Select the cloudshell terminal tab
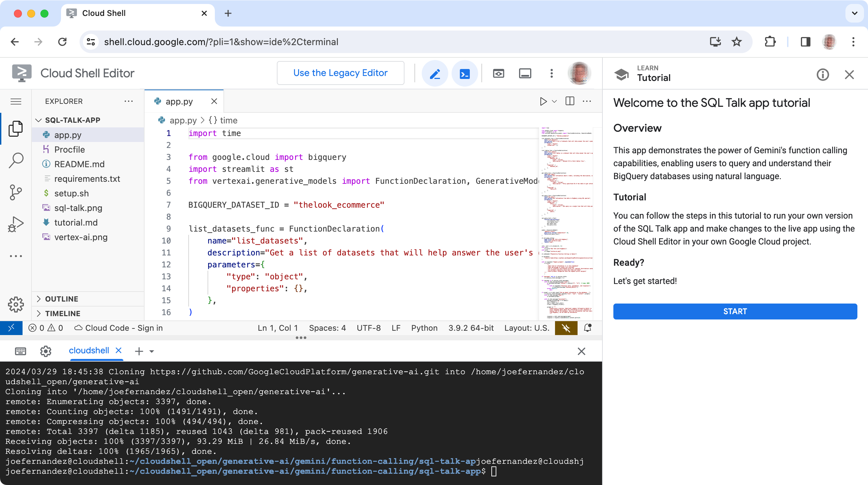 point(90,350)
